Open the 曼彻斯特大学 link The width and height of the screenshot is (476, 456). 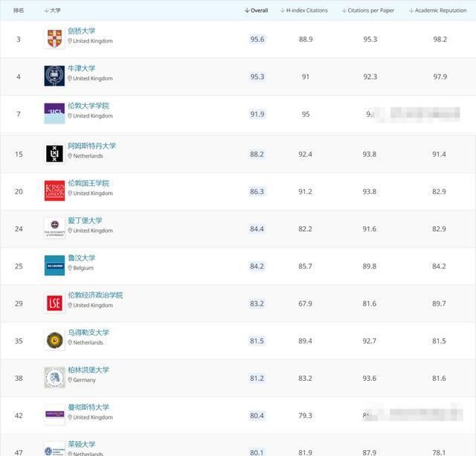point(89,407)
